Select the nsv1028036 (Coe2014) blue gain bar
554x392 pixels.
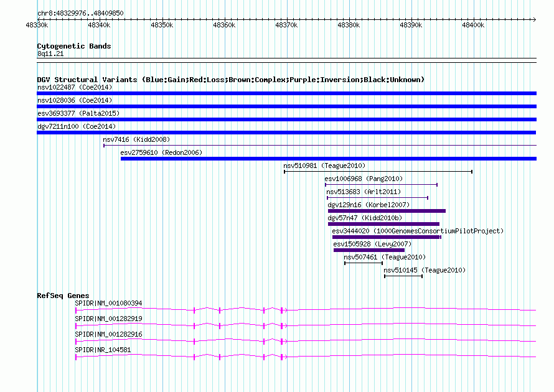tap(286, 106)
